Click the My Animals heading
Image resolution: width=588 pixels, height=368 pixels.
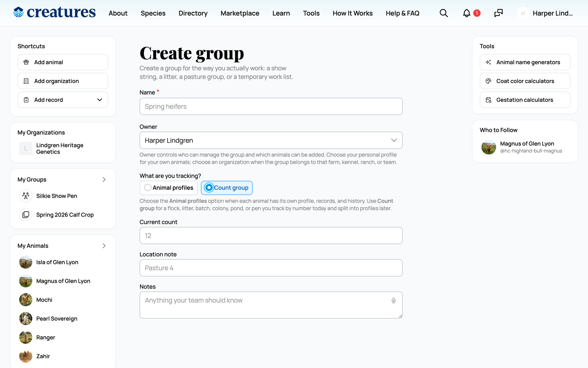pyautogui.click(x=33, y=246)
